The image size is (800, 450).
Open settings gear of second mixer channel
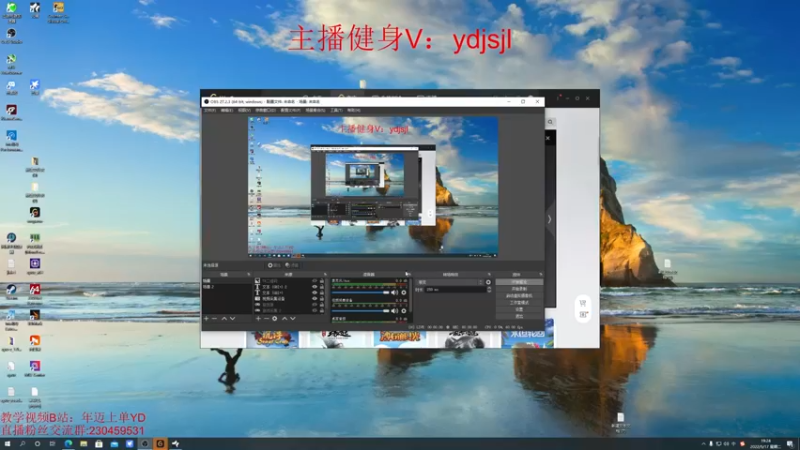pyautogui.click(x=404, y=311)
